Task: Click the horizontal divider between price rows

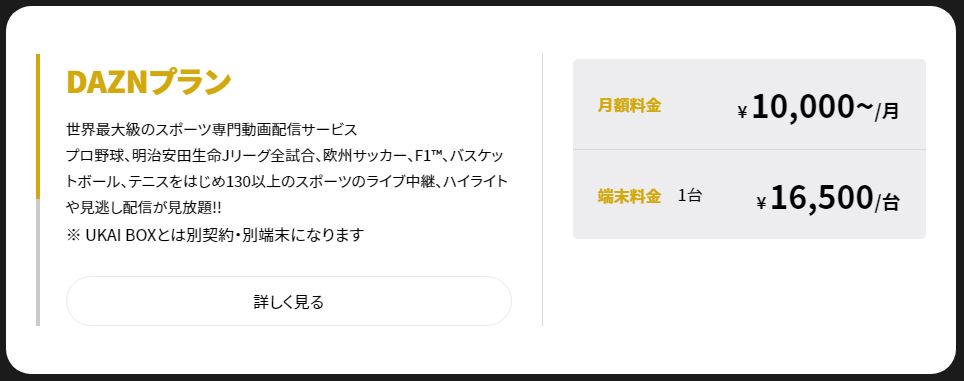Action: coord(749,149)
